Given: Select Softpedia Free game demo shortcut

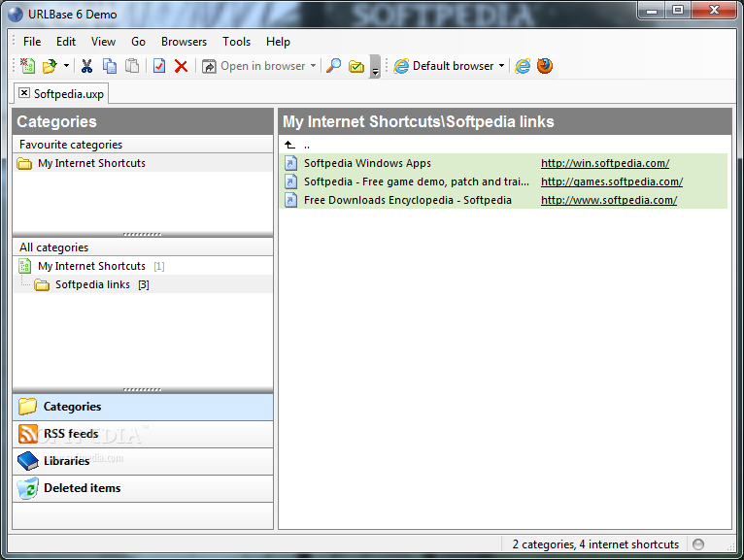Looking at the screenshot, I should pyautogui.click(x=416, y=181).
